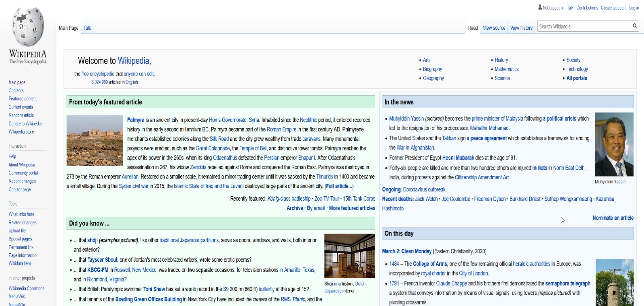Open Wikimedia Commons link

pos(27,288)
